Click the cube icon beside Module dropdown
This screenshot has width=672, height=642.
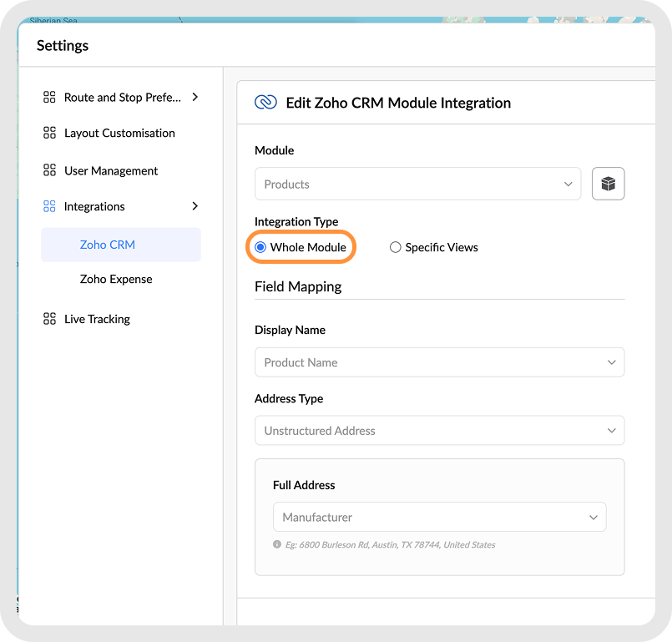[x=608, y=184]
